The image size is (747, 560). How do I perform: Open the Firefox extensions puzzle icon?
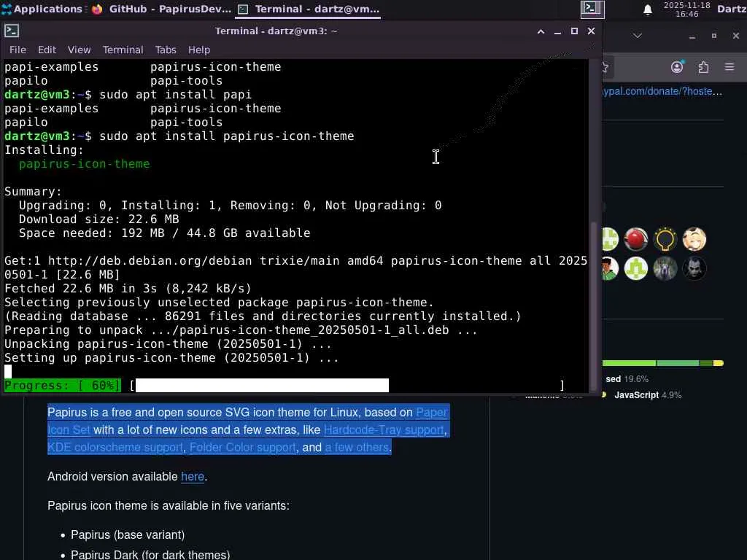[703, 67]
